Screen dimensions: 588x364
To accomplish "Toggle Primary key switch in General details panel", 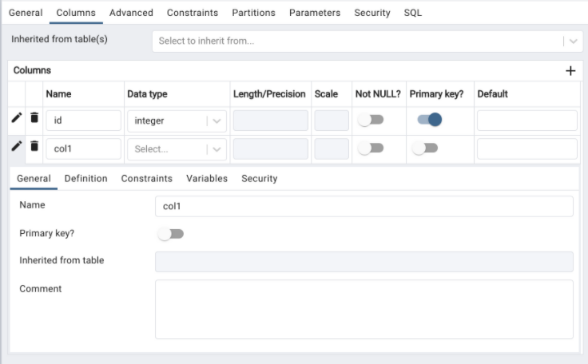I will click(171, 234).
